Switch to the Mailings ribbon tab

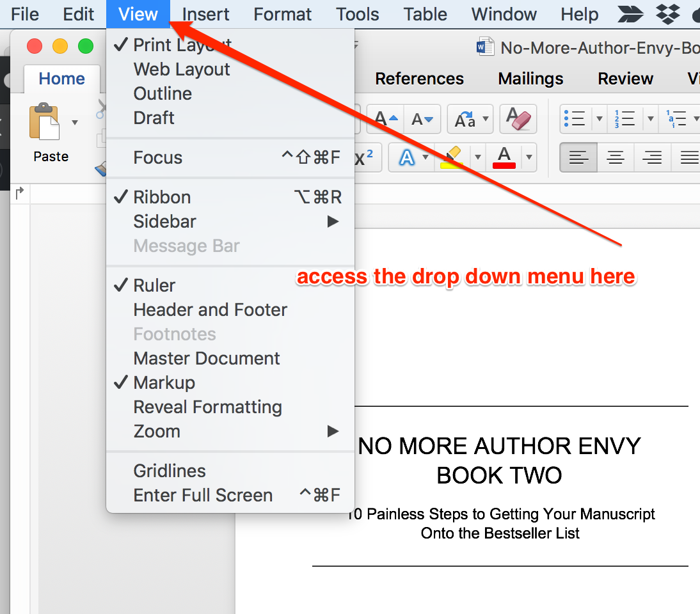530,78
